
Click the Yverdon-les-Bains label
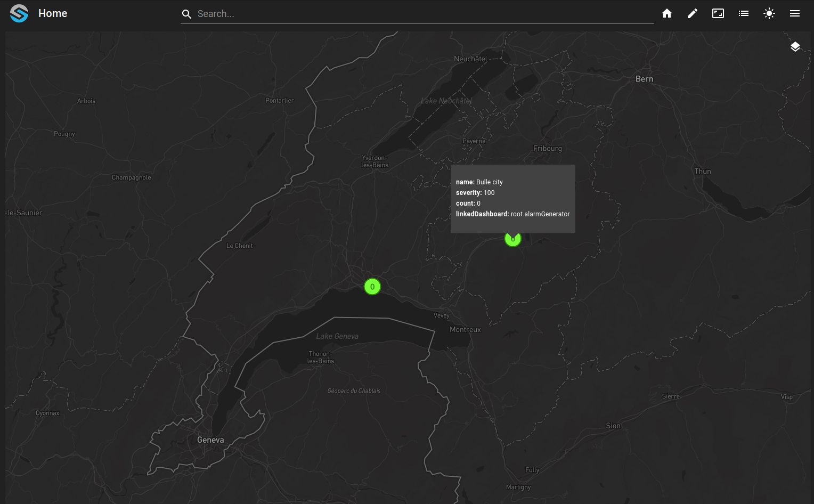click(375, 161)
